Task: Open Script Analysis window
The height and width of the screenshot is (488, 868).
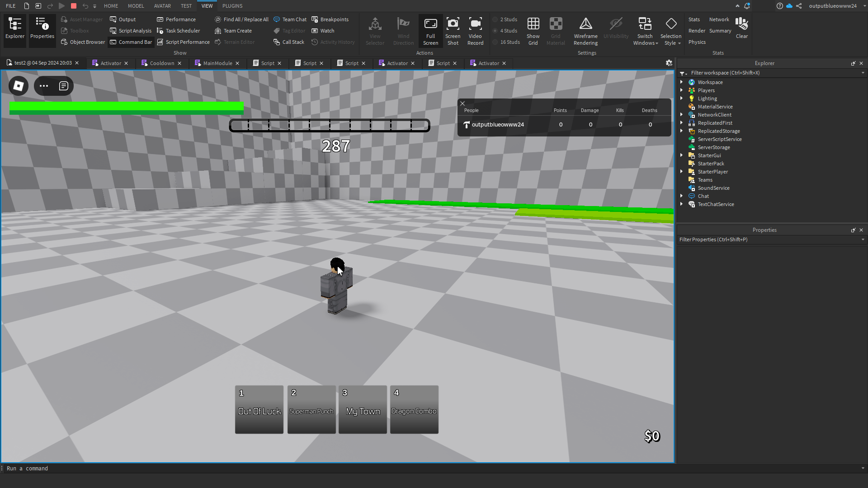Action: point(131,31)
